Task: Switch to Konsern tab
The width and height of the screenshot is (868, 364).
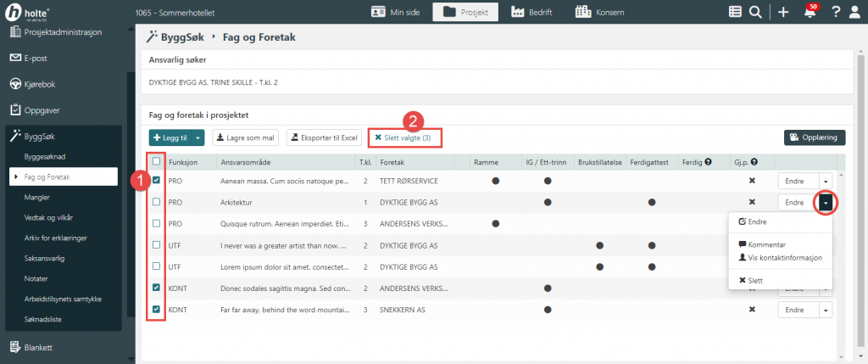Action: point(600,12)
